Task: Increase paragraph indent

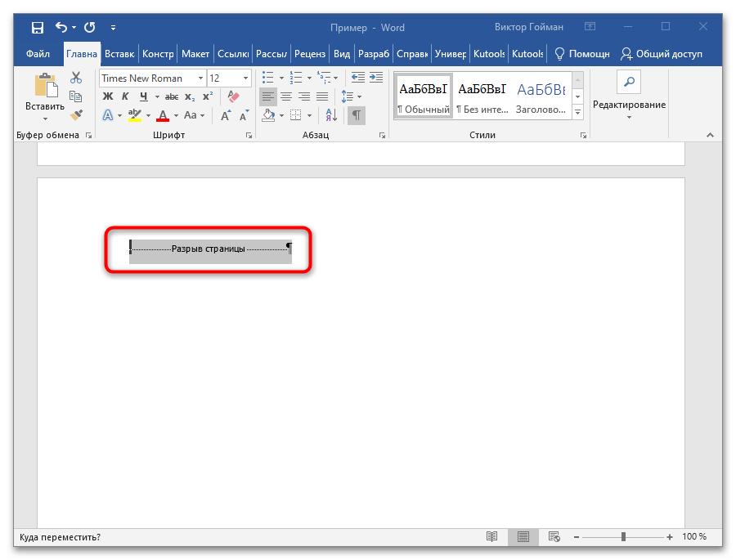Action: [376, 77]
